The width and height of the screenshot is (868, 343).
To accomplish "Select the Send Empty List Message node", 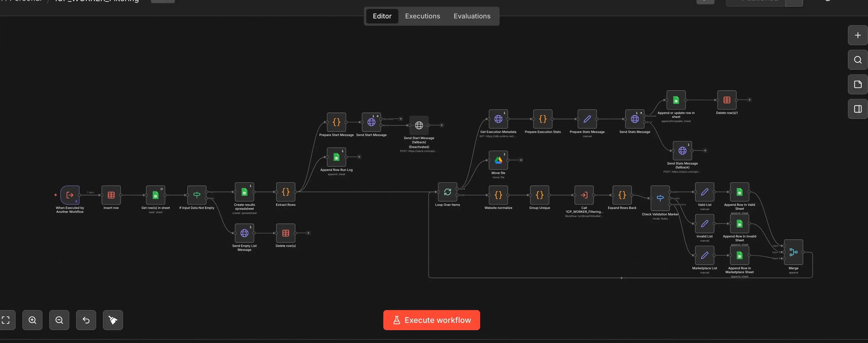I will 244,233.
